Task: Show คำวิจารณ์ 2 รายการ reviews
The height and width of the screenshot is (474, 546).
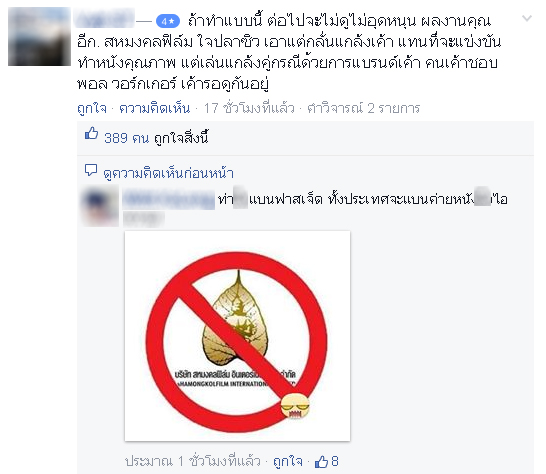Action: (x=363, y=108)
